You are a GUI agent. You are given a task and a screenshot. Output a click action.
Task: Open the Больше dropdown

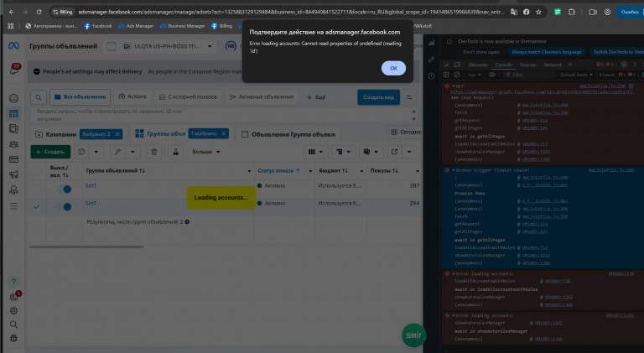point(205,152)
